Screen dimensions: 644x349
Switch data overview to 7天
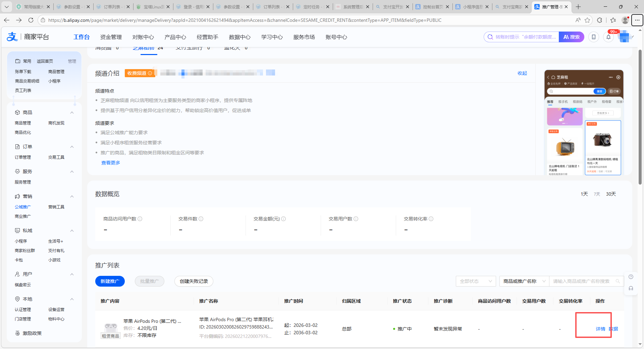click(x=597, y=194)
